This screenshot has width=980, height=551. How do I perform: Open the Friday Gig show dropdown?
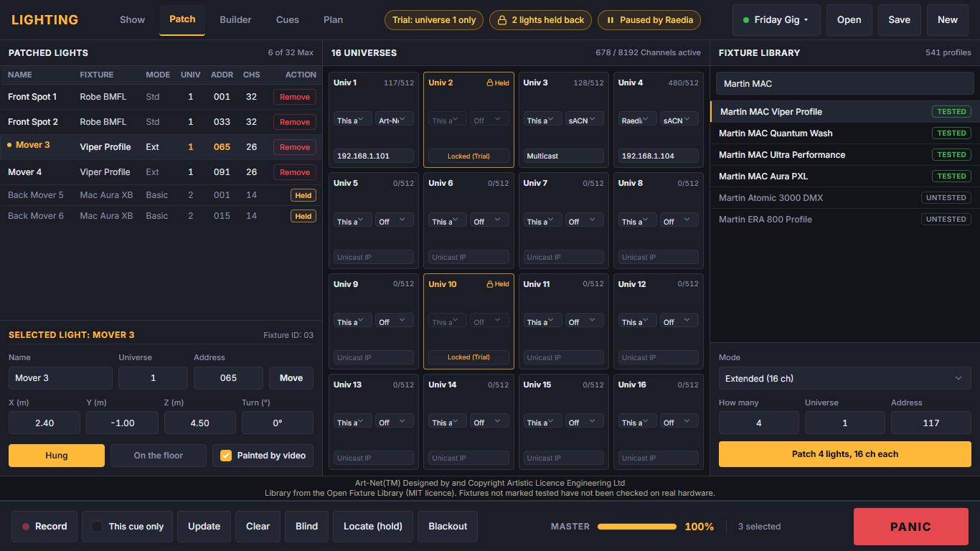point(776,20)
